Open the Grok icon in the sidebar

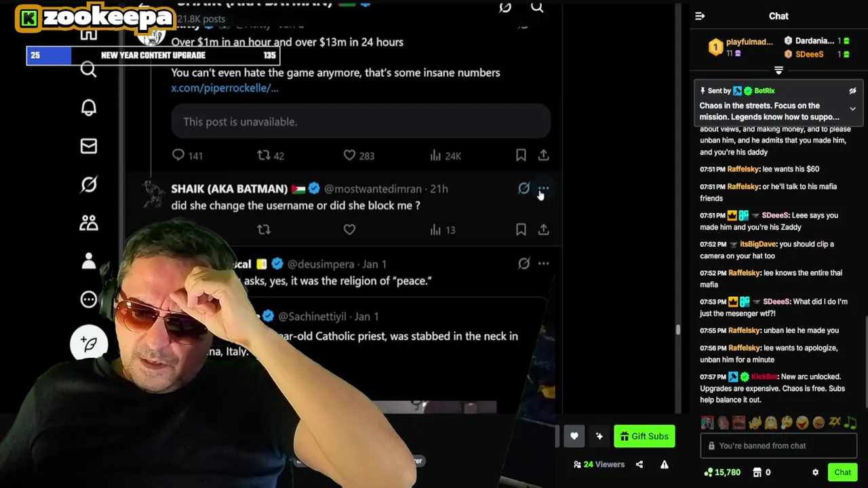(89, 184)
